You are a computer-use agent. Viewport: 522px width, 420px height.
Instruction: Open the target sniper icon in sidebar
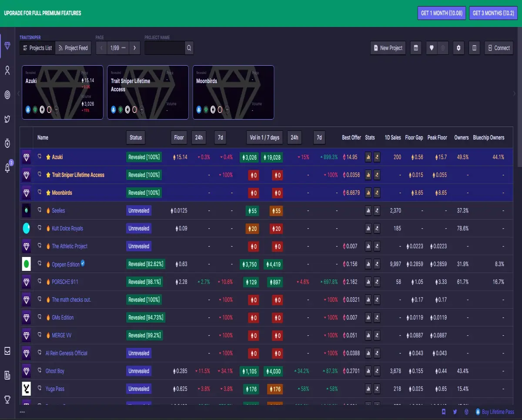pos(7,95)
